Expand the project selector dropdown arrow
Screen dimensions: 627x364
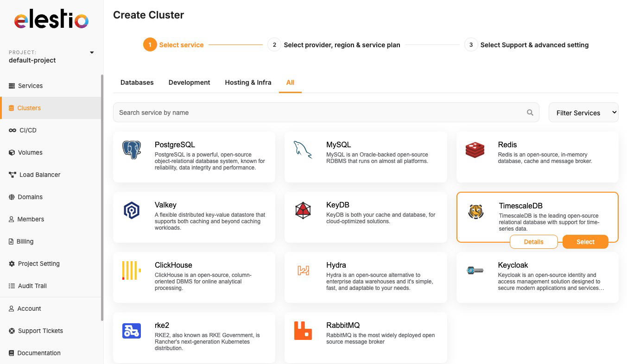pos(92,52)
